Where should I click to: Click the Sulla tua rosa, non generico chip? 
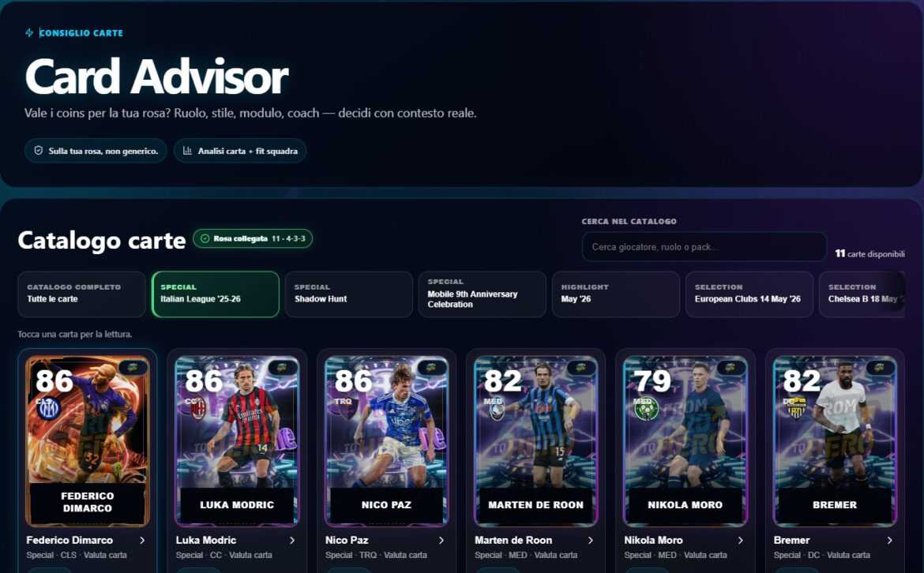(x=96, y=151)
